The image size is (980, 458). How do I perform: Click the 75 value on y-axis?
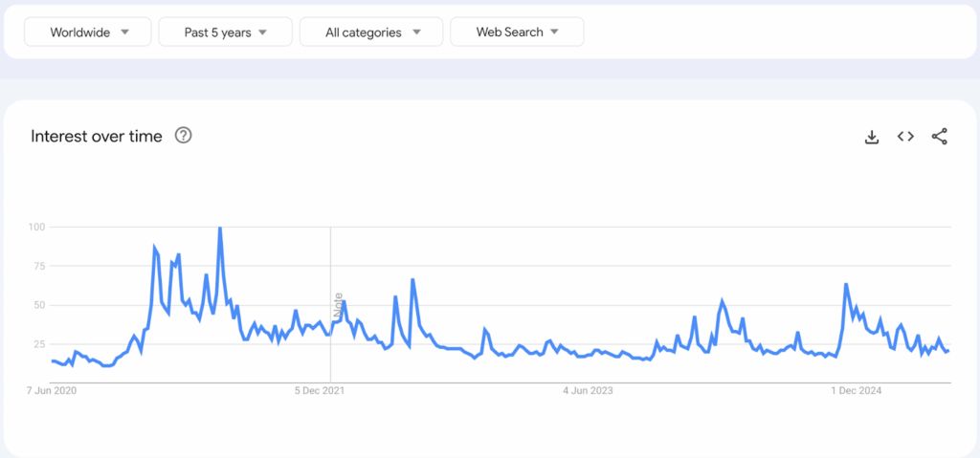tap(39, 266)
